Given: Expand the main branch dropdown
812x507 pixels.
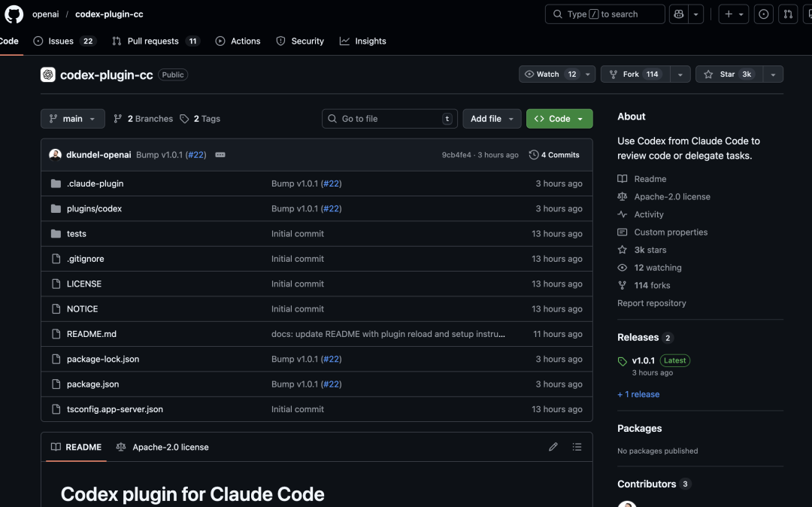Looking at the screenshot, I should tap(73, 119).
